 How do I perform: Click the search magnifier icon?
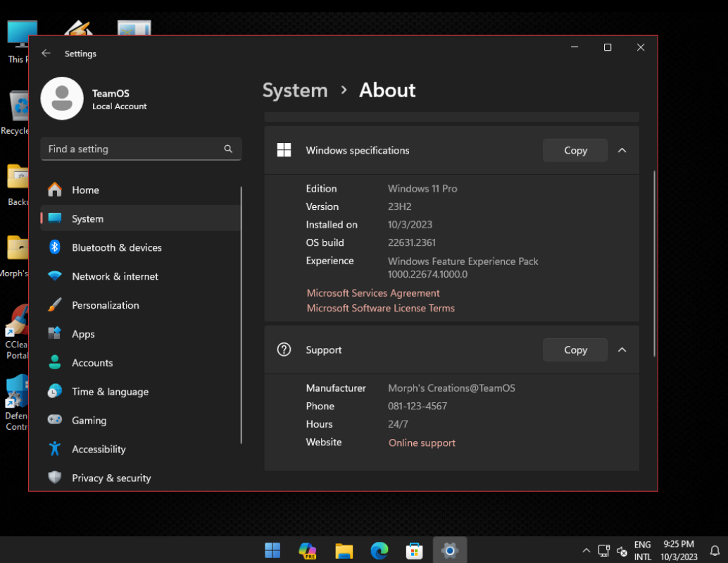click(x=228, y=149)
